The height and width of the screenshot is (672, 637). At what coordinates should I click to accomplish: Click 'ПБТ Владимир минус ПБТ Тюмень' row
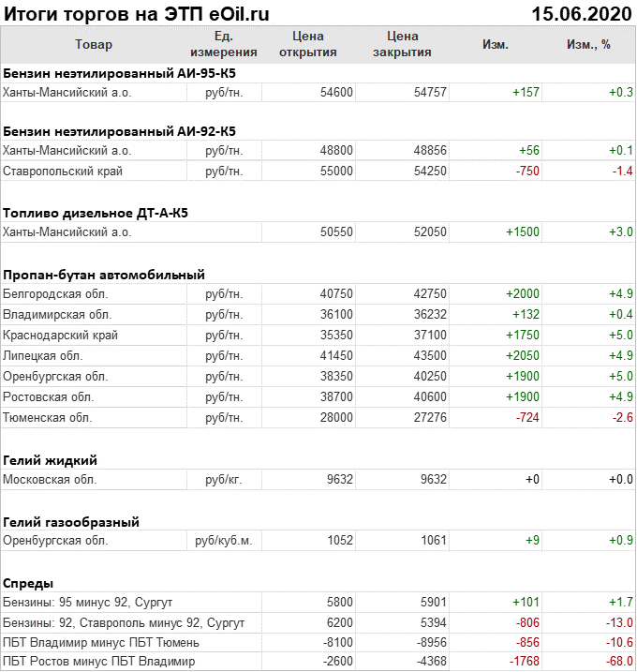click(101, 643)
